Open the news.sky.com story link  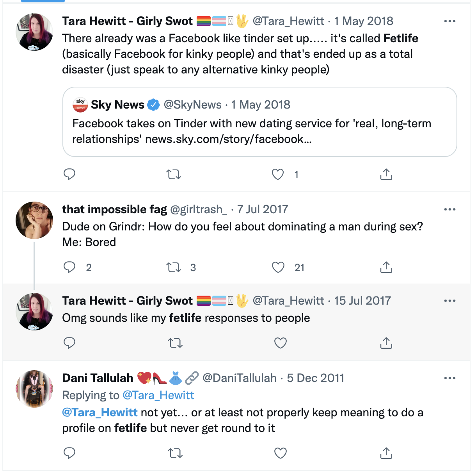point(228,139)
